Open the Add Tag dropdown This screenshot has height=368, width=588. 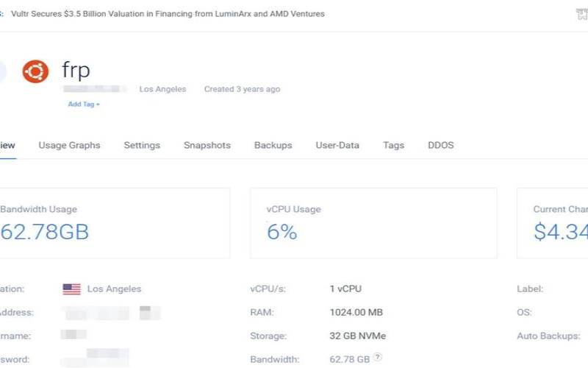pyautogui.click(x=84, y=105)
